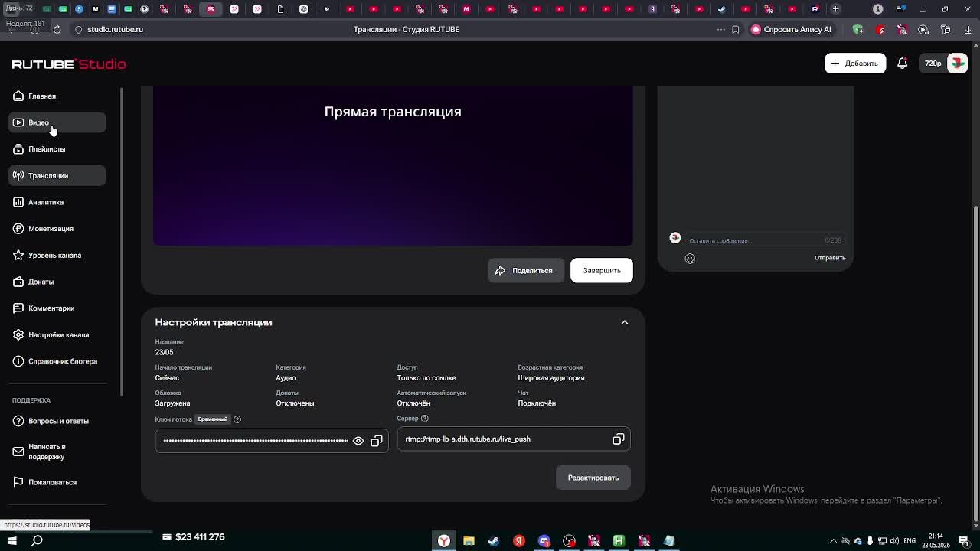Open Вопросы и ответы support link

point(57,421)
